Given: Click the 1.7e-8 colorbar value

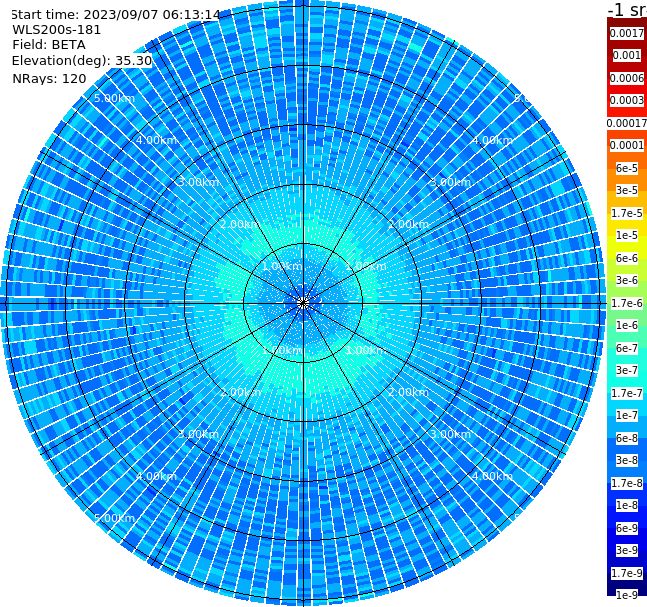Looking at the screenshot, I should point(627,483).
